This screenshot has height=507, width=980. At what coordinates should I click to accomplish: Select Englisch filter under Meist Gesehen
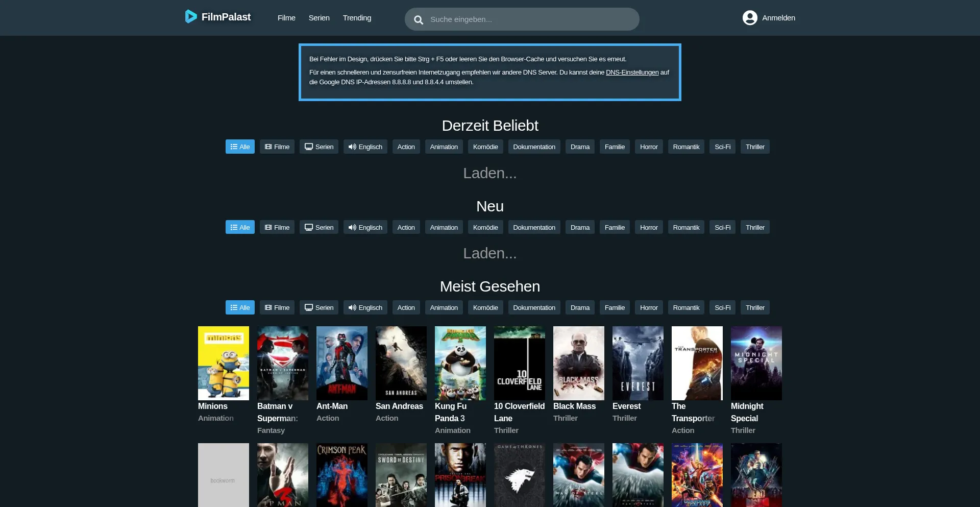pyautogui.click(x=365, y=307)
